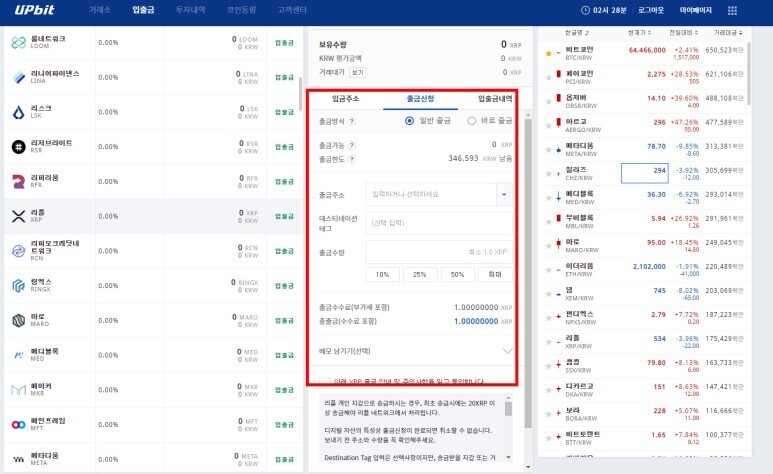Select the 리스크 LSK coin icon
Viewport: 773px width, 474px height.
point(18,112)
